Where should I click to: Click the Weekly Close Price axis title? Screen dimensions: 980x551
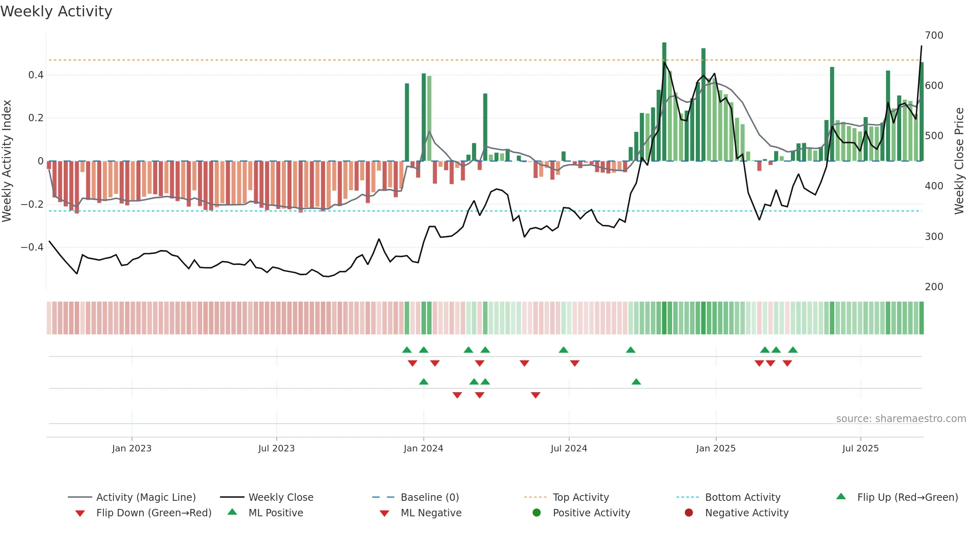pos(959,161)
